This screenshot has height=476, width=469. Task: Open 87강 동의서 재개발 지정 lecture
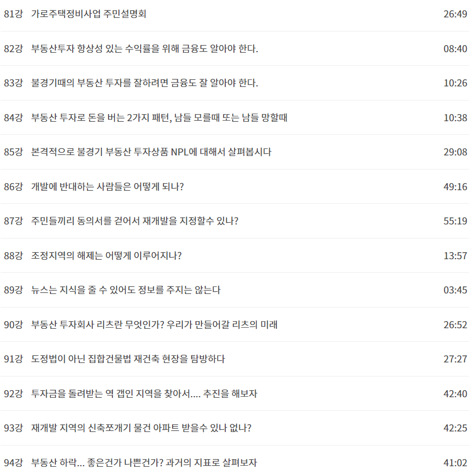pos(234,221)
